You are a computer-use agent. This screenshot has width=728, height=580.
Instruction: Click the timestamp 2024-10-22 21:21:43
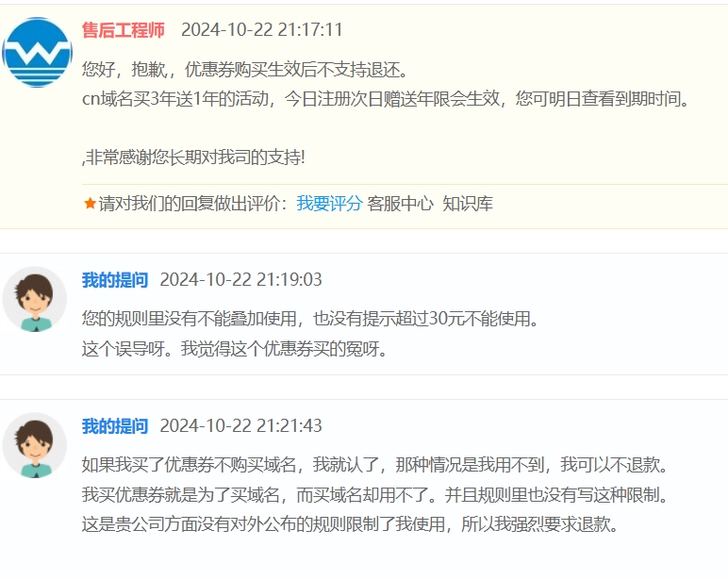tap(240, 425)
